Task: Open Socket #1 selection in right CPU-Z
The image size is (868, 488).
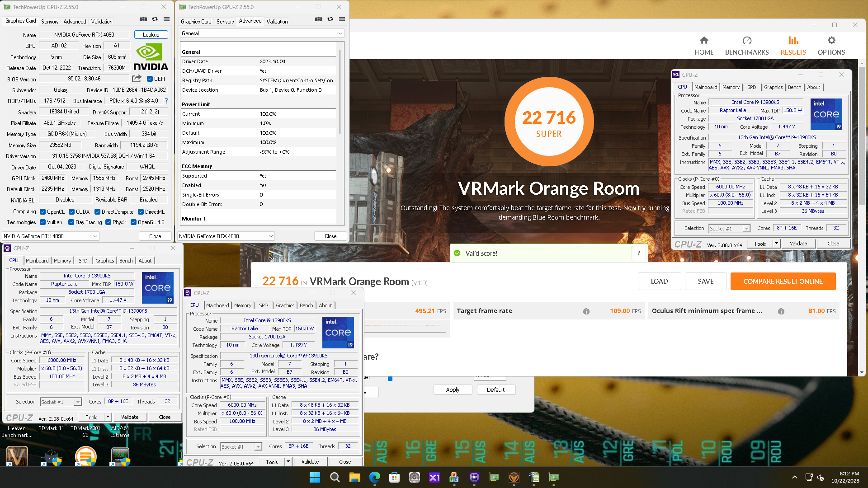Action: [x=729, y=228]
